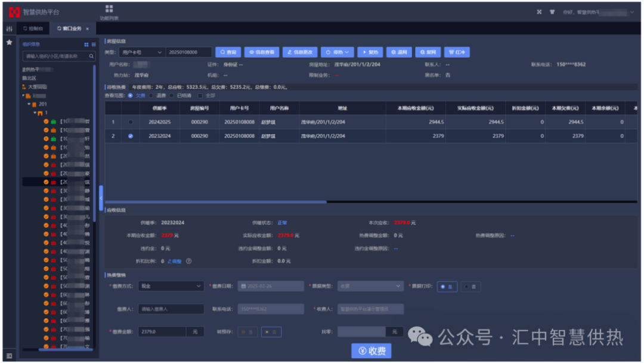Viewport: 644px width, 363px height.
Task: Click the 供暖季 column header
Action: [159, 108]
